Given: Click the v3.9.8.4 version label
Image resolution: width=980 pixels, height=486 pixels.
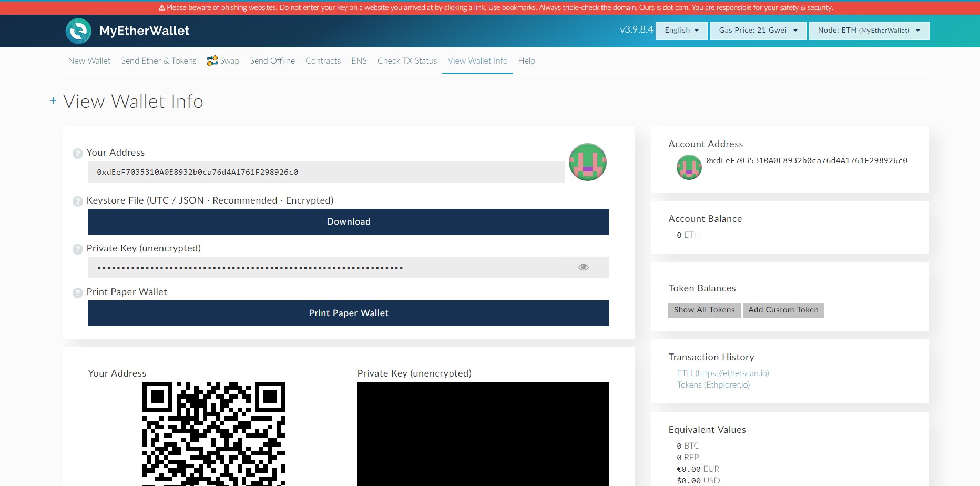Looking at the screenshot, I should pyautogui.click(x=636, y=30).
